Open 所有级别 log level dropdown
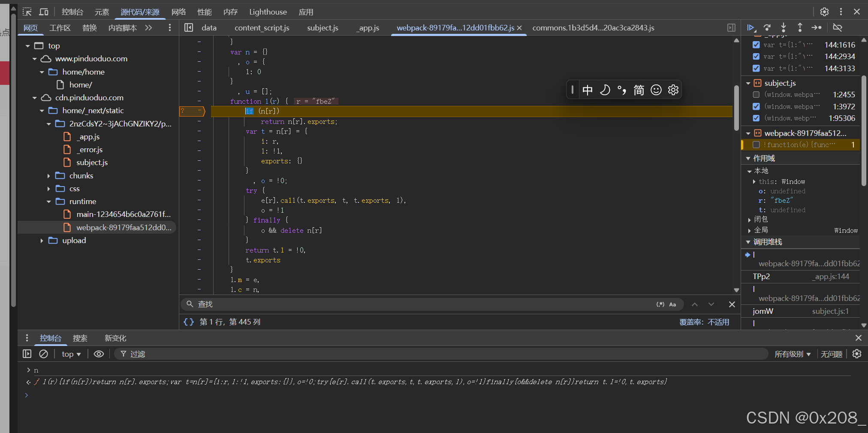The height and width of the screenshot is (433, 868). 793,354
